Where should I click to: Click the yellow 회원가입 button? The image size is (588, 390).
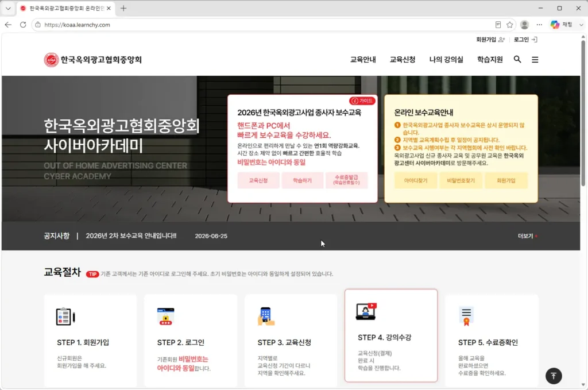tap(506, 180)
